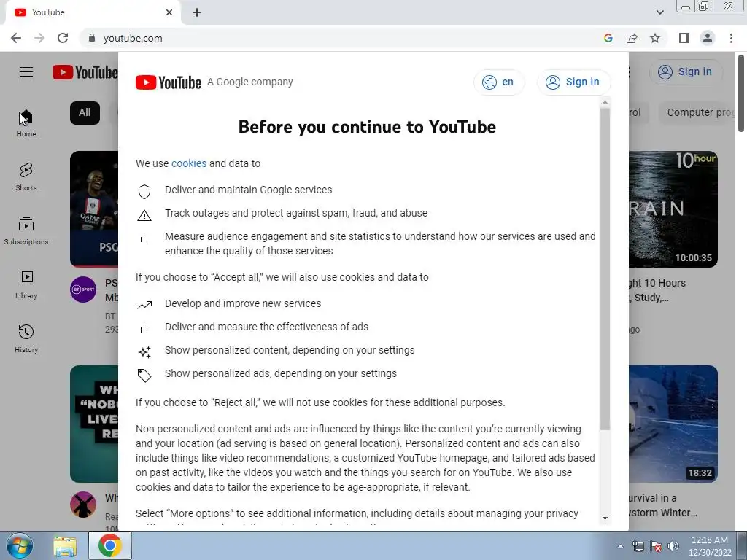Bookmark this page with the star icon
747x560 pixels.
pos(655,38)
